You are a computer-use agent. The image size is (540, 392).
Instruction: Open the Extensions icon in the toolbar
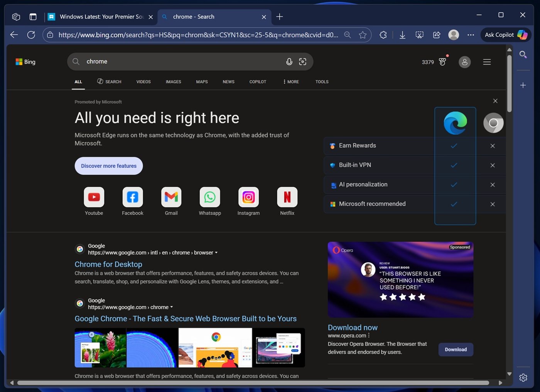383,35
